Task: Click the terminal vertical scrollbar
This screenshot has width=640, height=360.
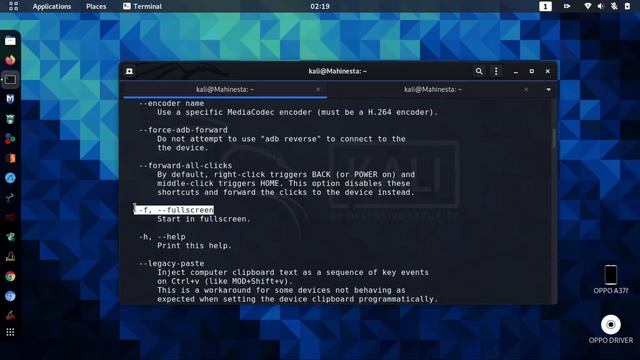Action: click(554, 139)
